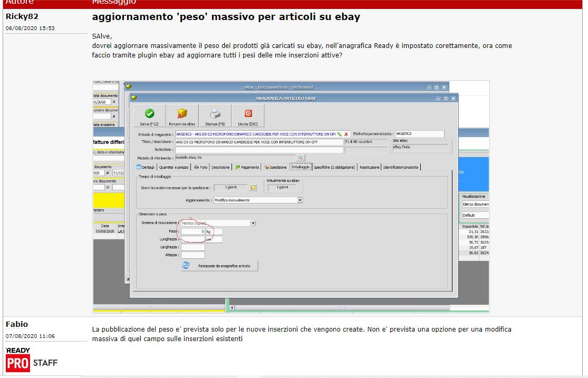The height and width of the screenshot is (378, 588).
Task: Click the date 06/08/2020 15:53
Action: [31, 28]
